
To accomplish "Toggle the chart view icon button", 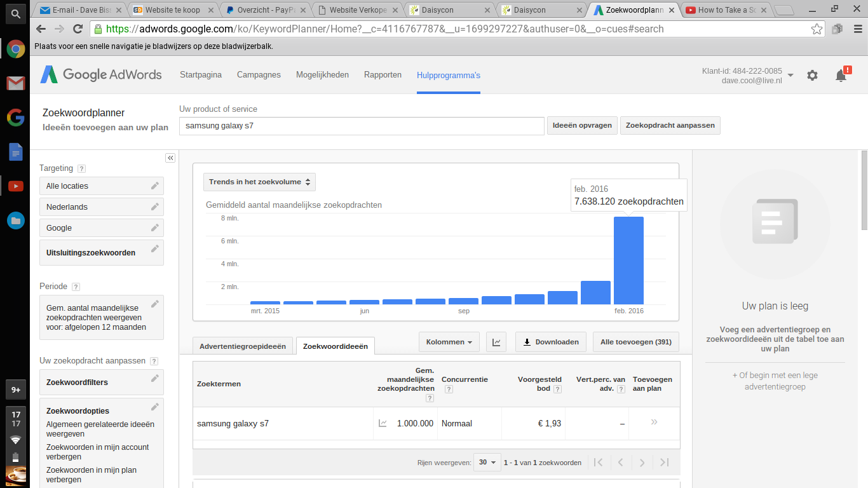I will point(496,342).
